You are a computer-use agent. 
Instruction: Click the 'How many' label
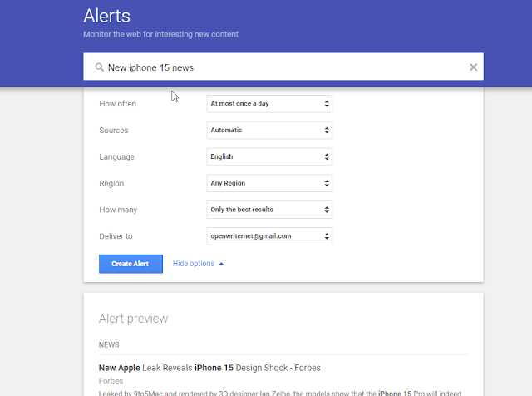[x=118, y=210]
